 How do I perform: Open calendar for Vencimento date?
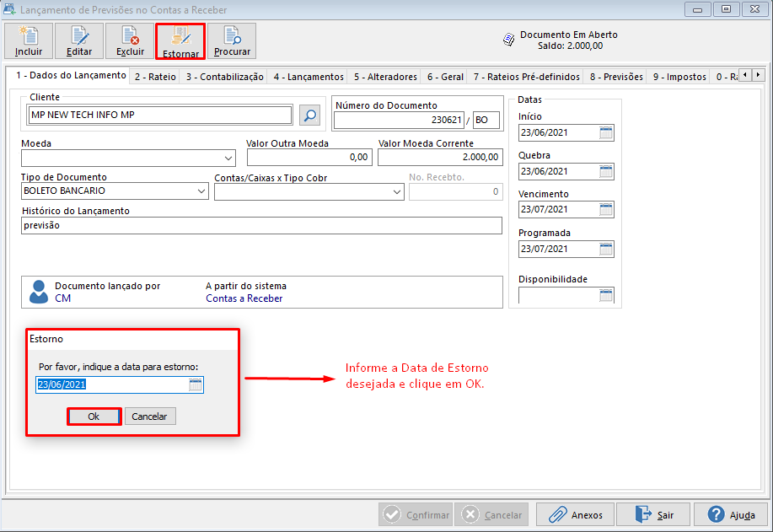(606, 210)
